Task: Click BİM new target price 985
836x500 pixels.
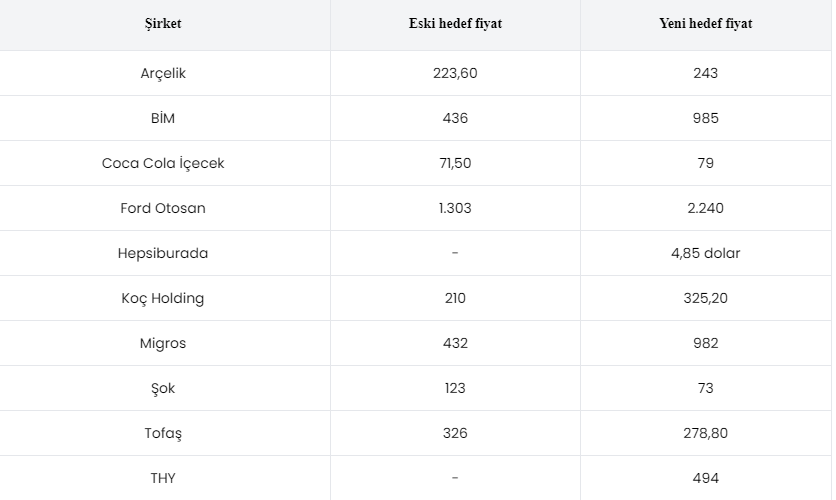Action: pos(705,118)
